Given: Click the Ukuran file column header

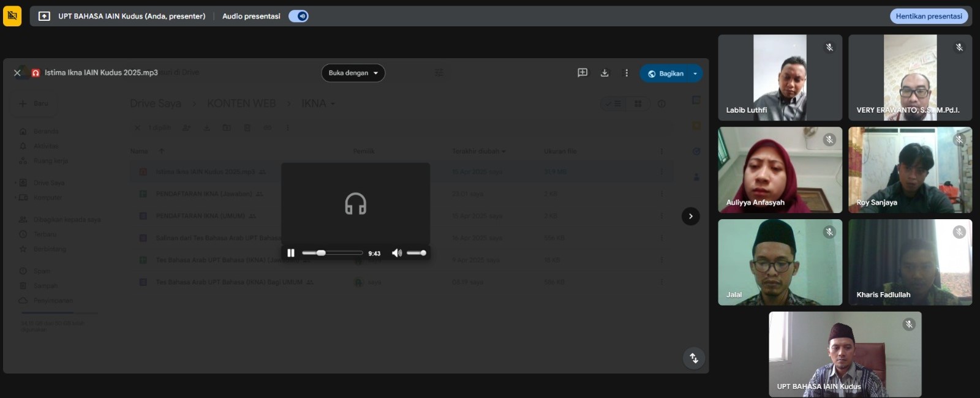Looking at the screenshot, I should tap(560, 151).
